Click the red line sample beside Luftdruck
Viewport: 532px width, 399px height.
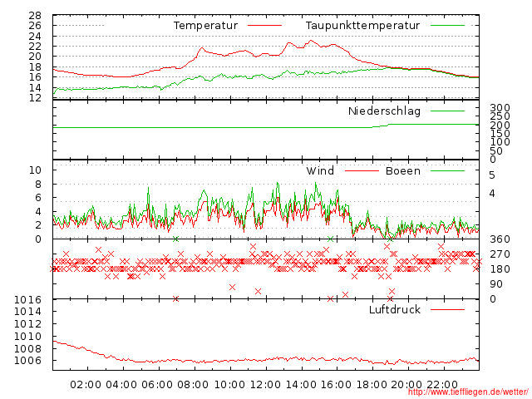[447, 309]
